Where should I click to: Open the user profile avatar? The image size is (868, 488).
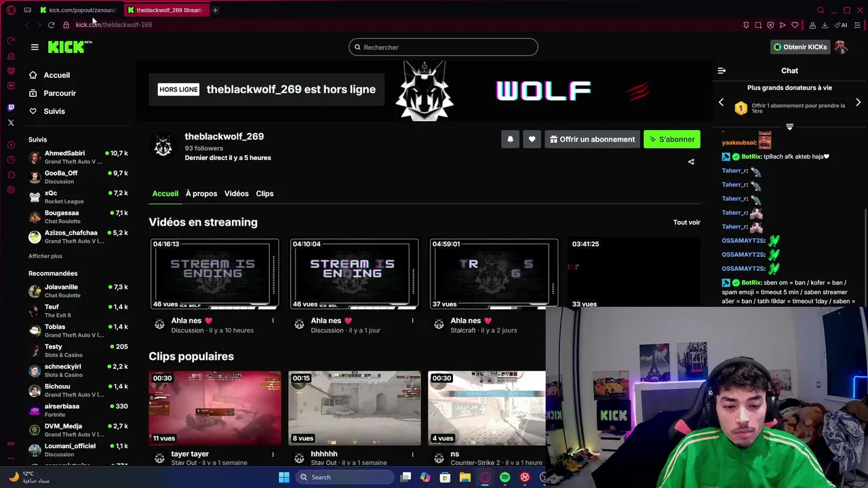point(840,47)
